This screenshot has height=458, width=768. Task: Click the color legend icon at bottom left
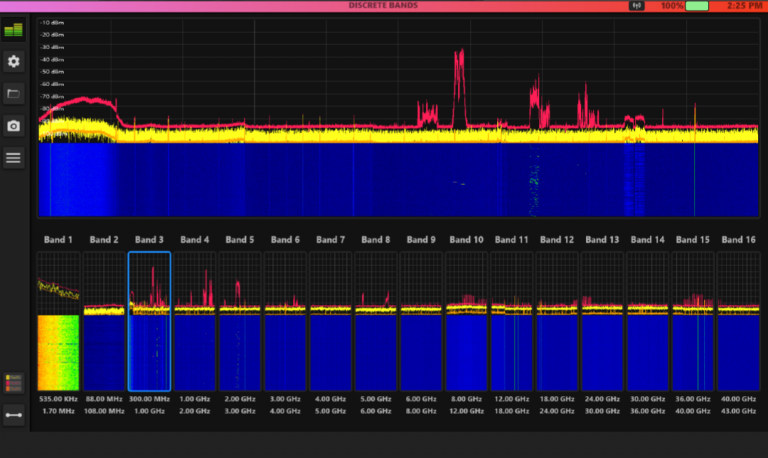coord(13,382)
